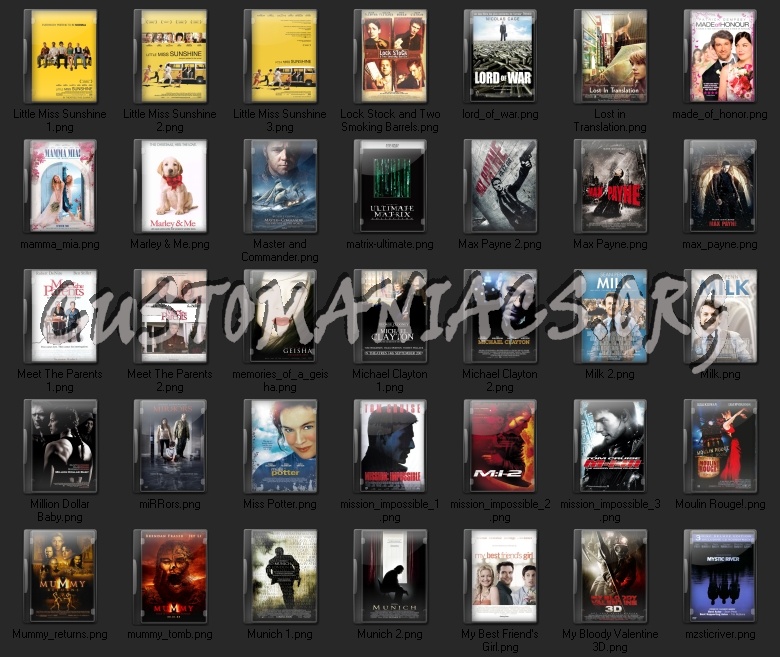Select the Milk 2.png icon
The image size is (780, 657).
610,316
